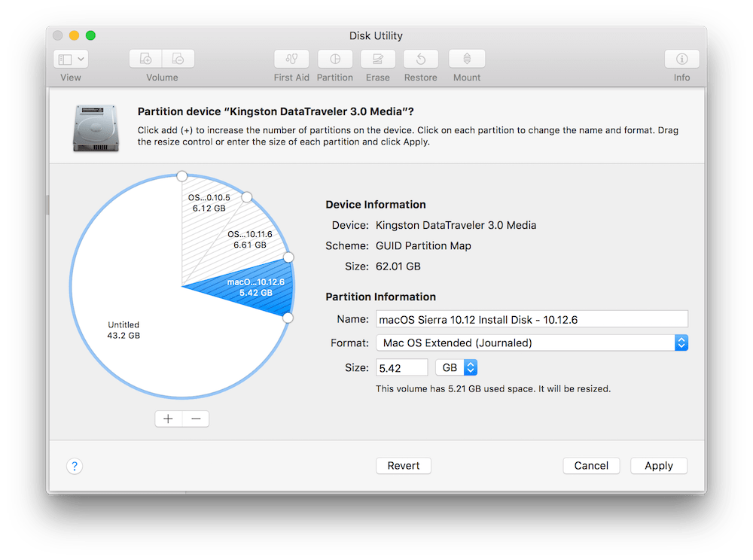Click the Kingston DataTraveler 3.0 Media device value
This screenshot has width=753, height=560.
pyautogui.click(x=456, y=225)
